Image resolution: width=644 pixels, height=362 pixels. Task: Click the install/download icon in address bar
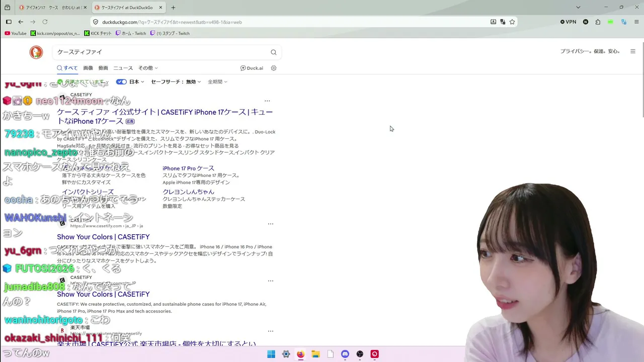(493, 22)
